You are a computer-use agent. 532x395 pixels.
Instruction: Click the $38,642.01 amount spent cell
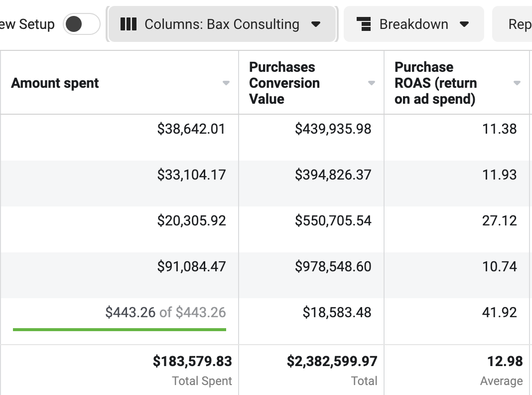pos(191,129)
